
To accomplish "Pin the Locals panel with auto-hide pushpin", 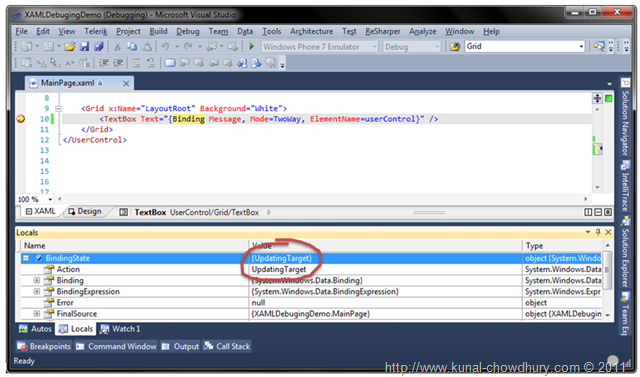I will click(598, 232).
